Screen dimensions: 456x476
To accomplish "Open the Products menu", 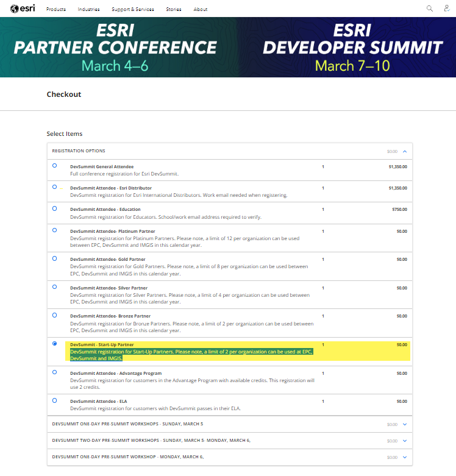I will click(x=56, y=9).
